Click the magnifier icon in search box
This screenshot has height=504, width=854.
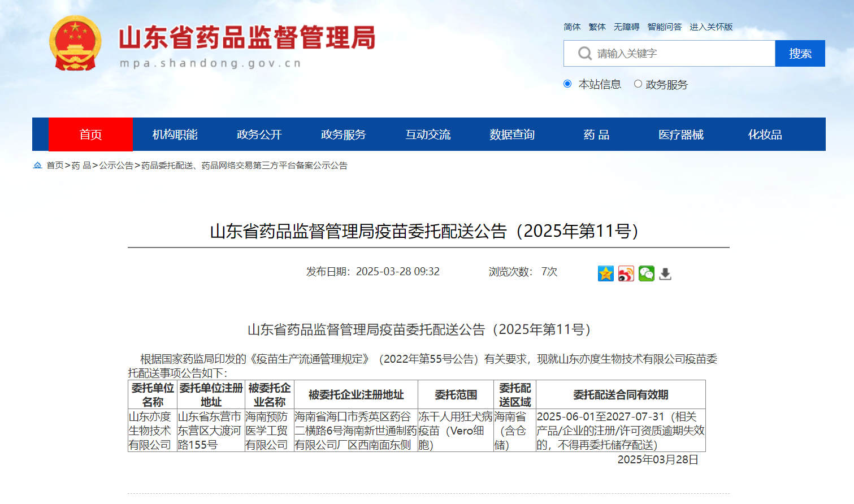coord(584,54)
